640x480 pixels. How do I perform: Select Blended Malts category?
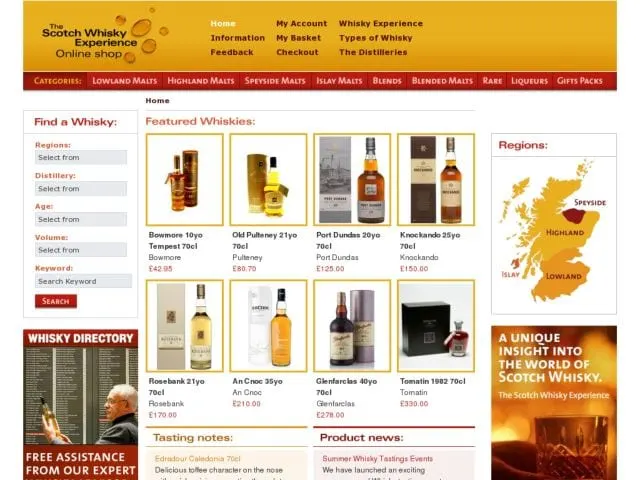tap(442, 81)
